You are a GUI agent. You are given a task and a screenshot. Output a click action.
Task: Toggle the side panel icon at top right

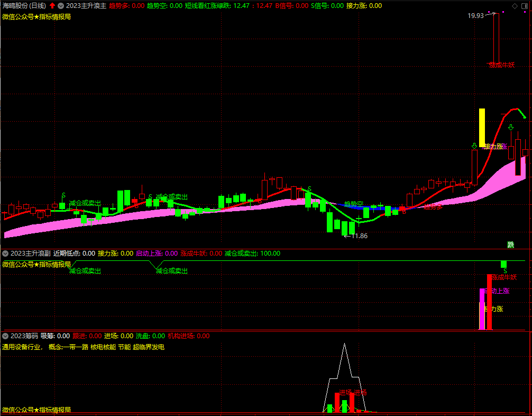pos(525,6)
